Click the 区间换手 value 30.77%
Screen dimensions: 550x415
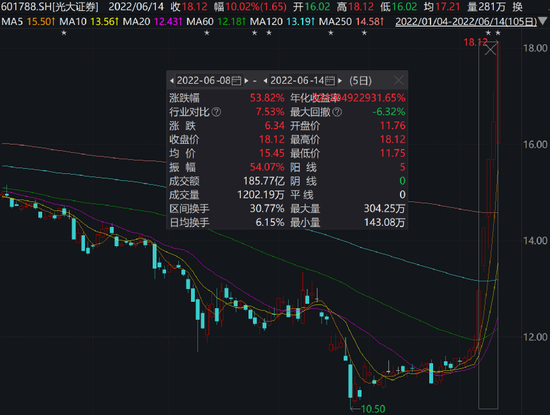click(x=267, y=209)
